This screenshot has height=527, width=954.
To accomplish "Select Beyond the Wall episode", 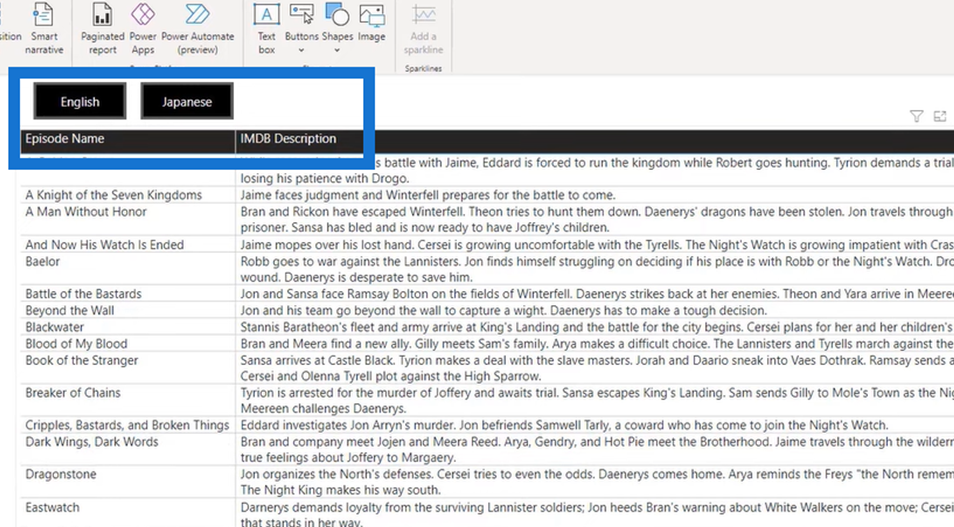I will pyautogui.click(x=69, y=310).
